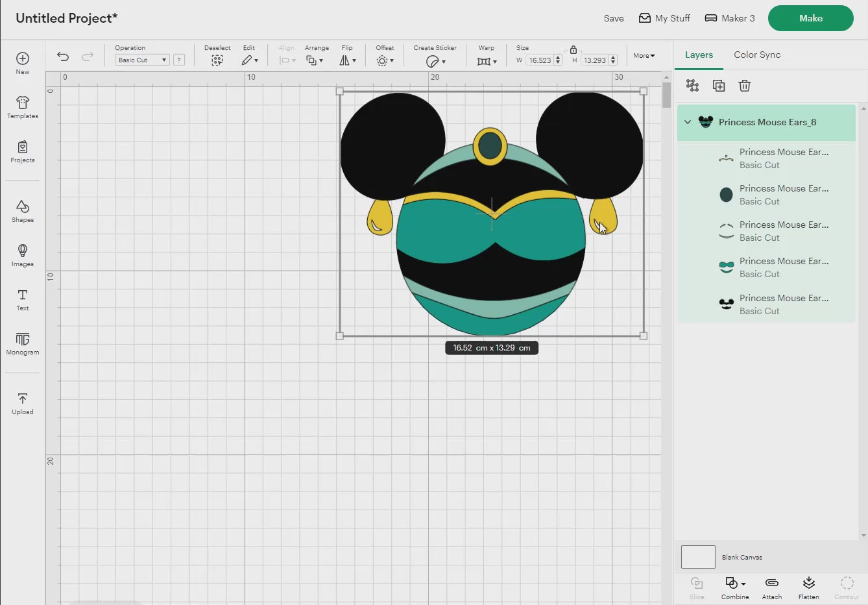Click the gold jewel headpiece on canvas
Screen dimensions: 868x605
click(x=490, y=146)
